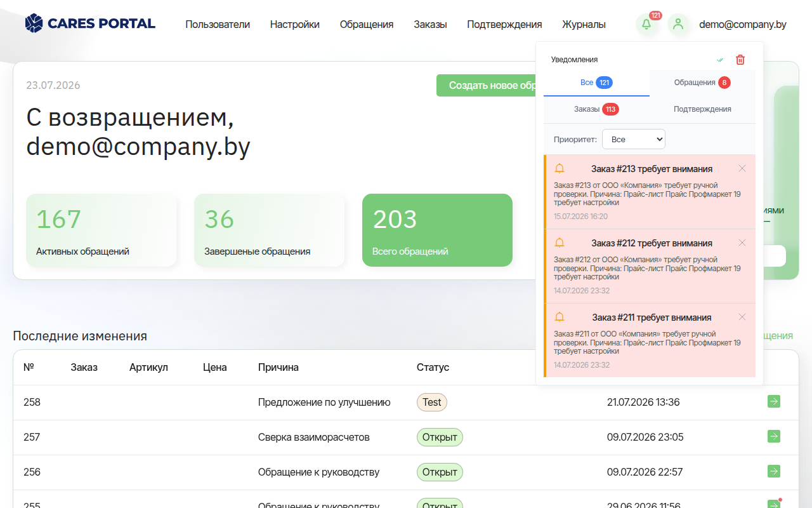The image size is (812, 508).
Task: Open the Заказы menu in navbar
Action: (x=430, y=24)
